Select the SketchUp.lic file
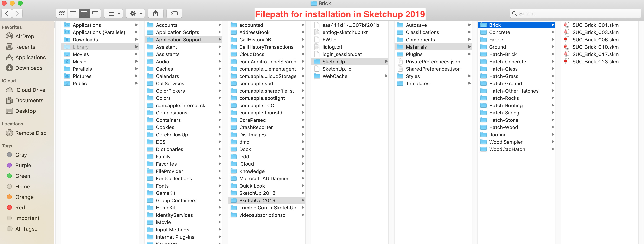This screenshot has width=644, height=244. pos(350,69)
